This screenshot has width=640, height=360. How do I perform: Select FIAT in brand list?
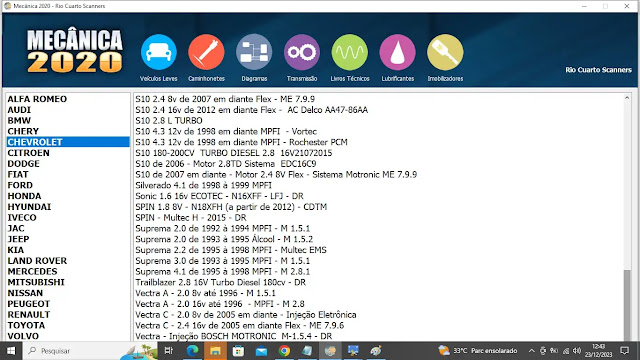coord(68,175)
